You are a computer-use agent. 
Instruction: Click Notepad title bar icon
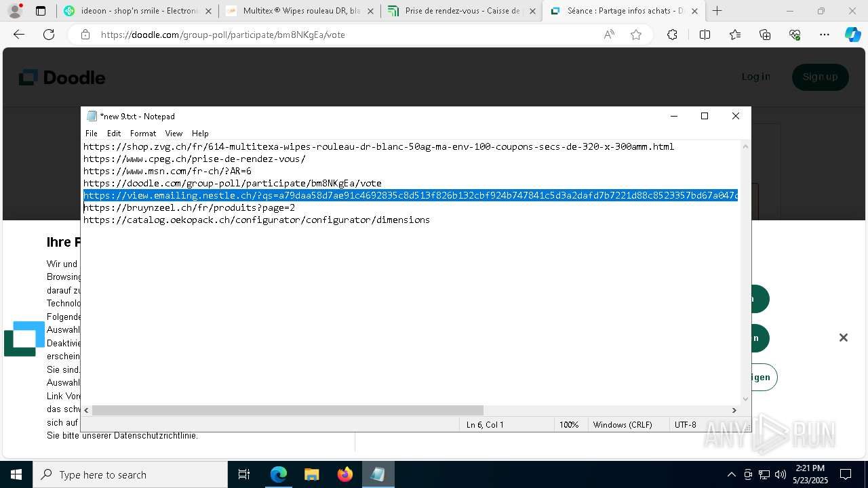click(92, 116)
